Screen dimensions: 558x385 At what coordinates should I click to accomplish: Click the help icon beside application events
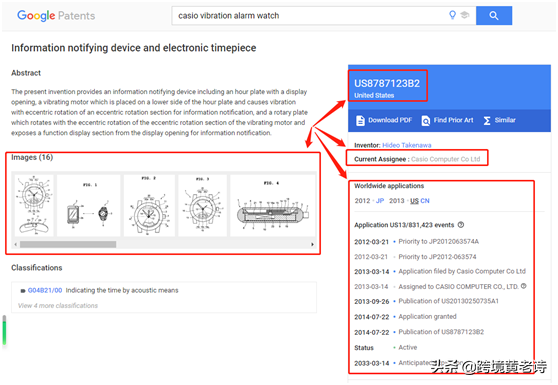coord(461,225)
